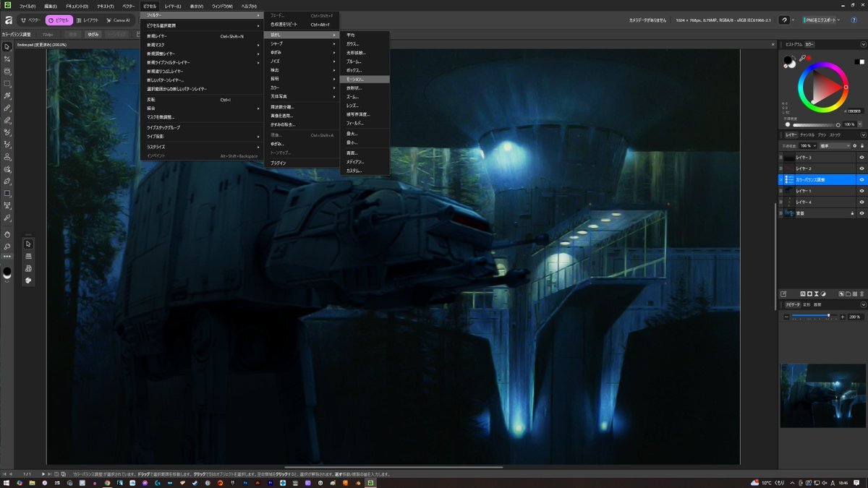Pick the eyedropper in the color panel
This screenshot has width=868, height=488.
click(x=802, y=59)
